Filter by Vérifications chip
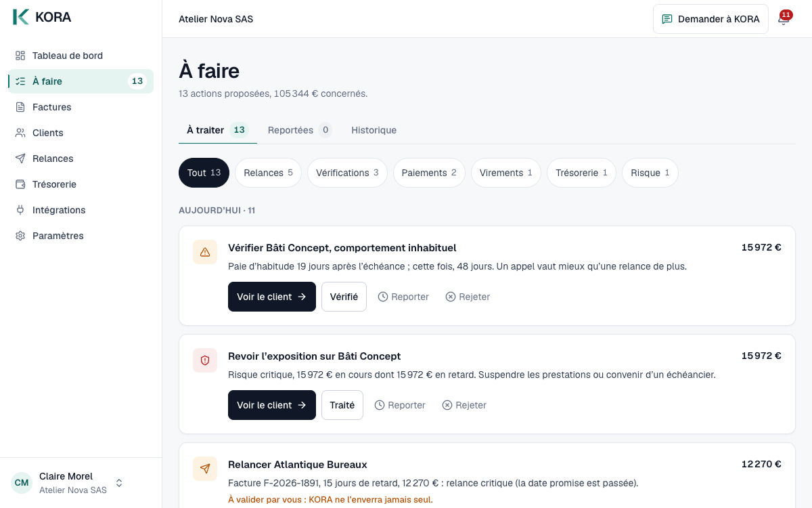The image size is (812, 508). (347, 173)
